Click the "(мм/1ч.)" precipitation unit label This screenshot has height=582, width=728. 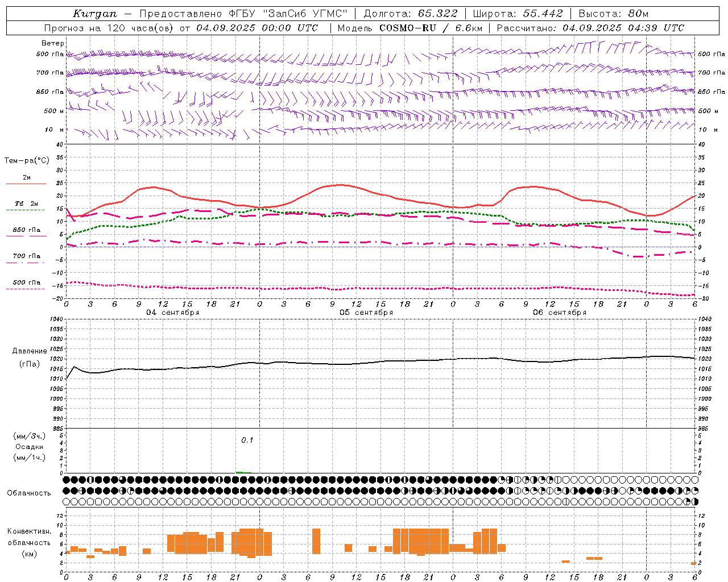point(30,458)
